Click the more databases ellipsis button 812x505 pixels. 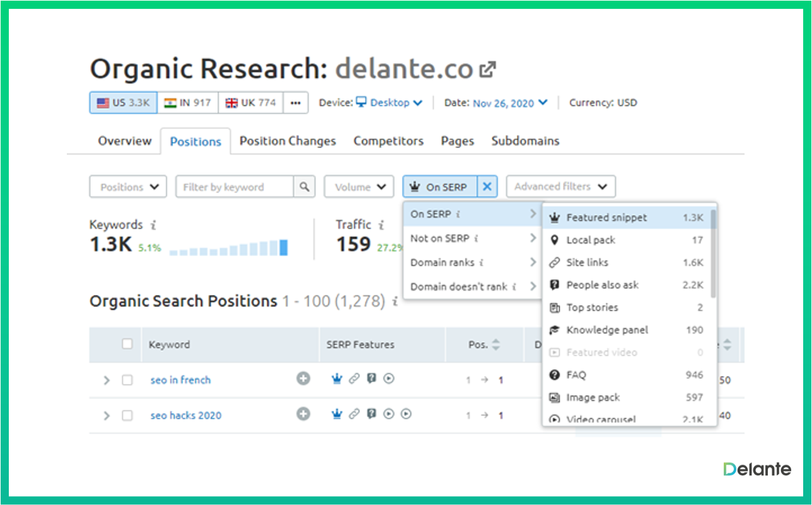click(296, 103)
